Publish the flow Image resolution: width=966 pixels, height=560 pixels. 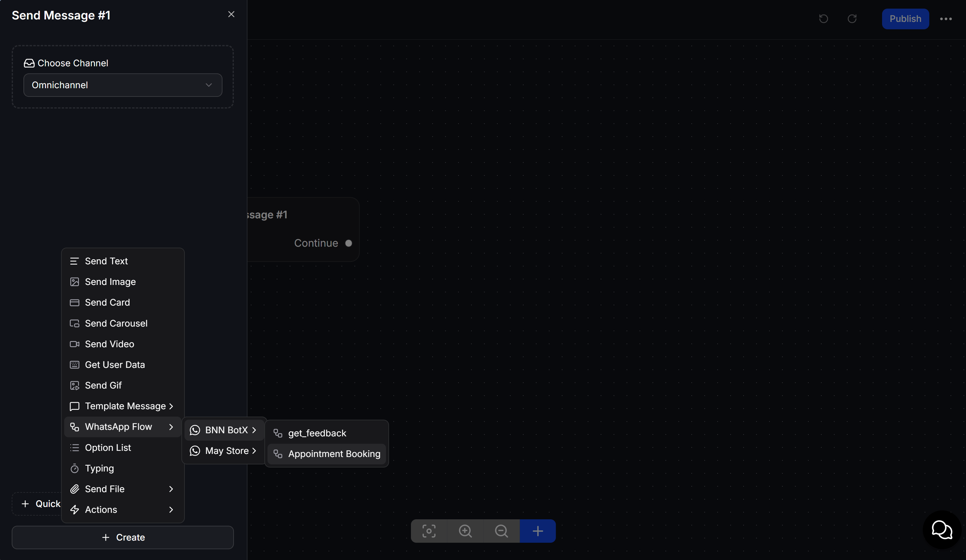click(906, 19)
